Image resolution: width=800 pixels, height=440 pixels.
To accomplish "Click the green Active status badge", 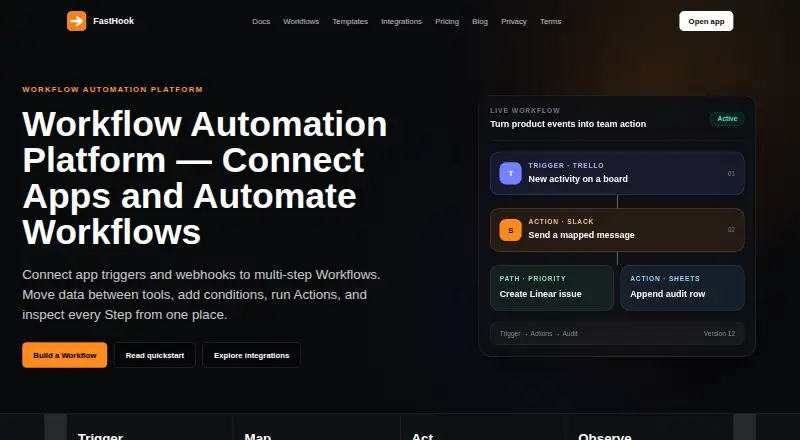I will click(727, 118).
